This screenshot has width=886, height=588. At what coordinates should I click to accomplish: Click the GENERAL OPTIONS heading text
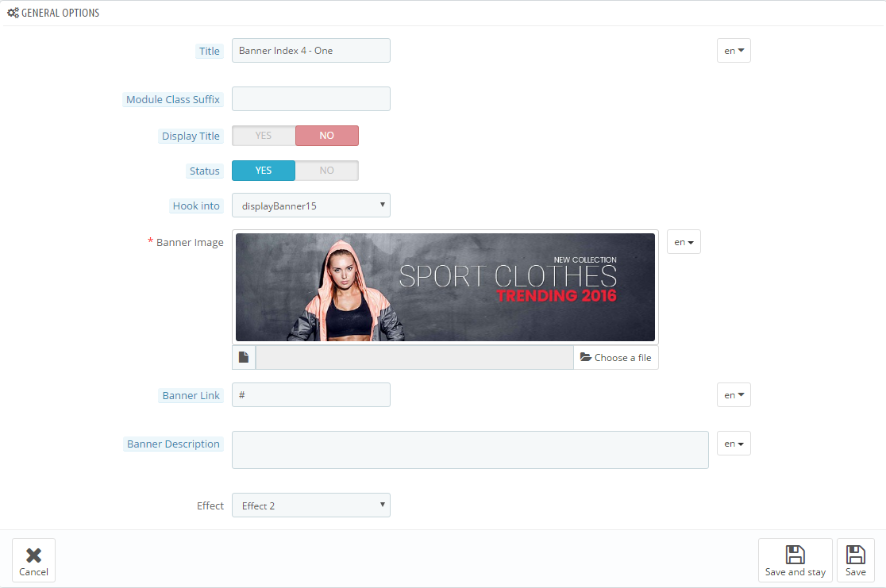tap(60, 13)
